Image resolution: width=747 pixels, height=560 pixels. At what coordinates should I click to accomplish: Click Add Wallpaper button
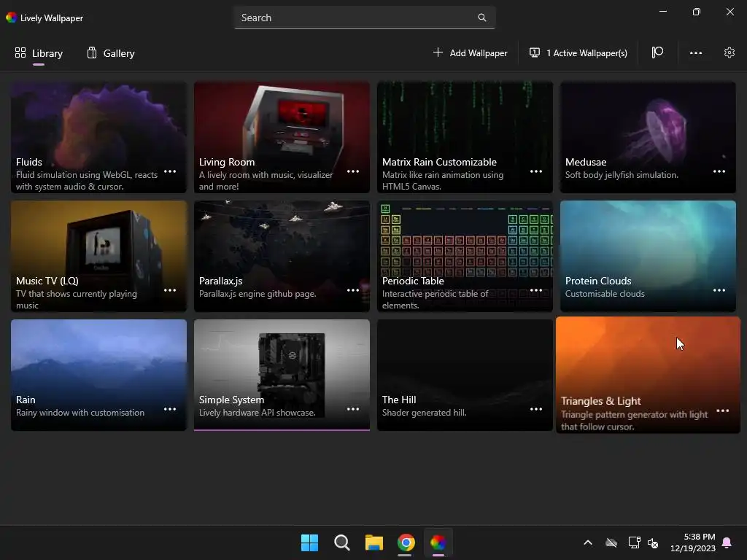(x=471, y=52)
